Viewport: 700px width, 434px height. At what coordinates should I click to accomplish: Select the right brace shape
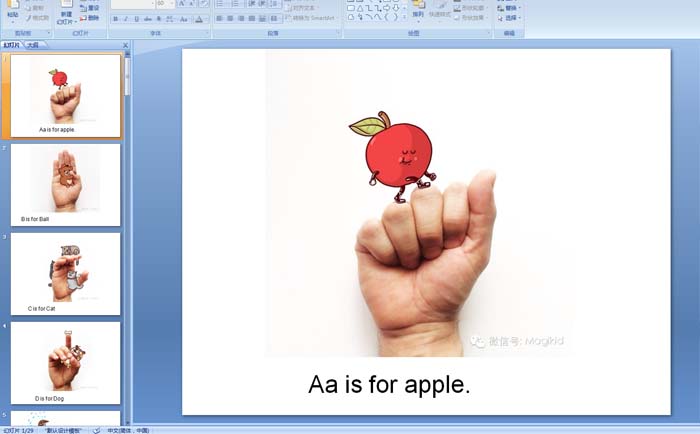point(396,17)
